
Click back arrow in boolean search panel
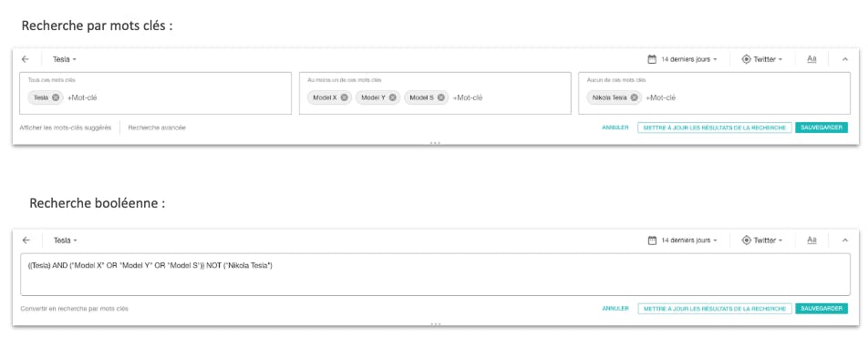26,240
